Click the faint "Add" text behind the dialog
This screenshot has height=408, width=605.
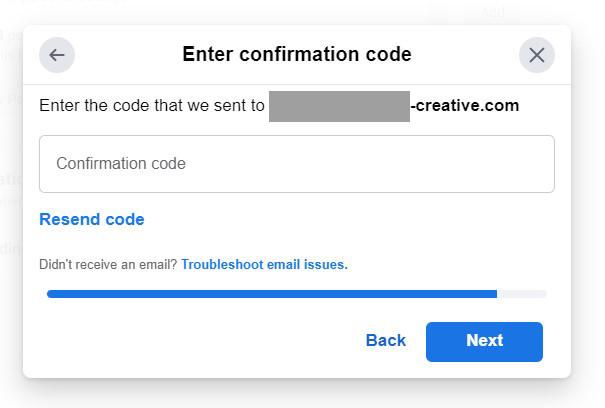pos(492,12)
